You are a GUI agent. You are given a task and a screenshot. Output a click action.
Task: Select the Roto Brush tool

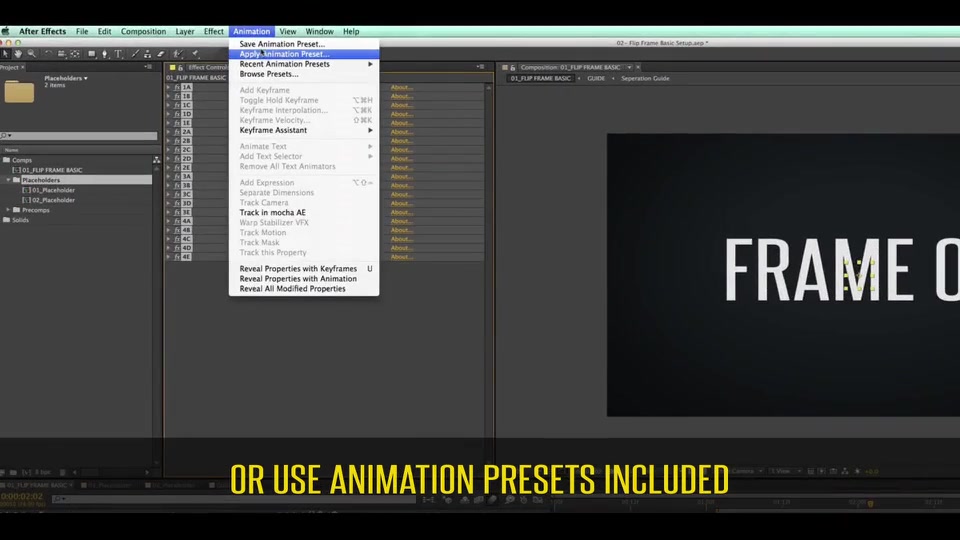click(x=178, y=54)
